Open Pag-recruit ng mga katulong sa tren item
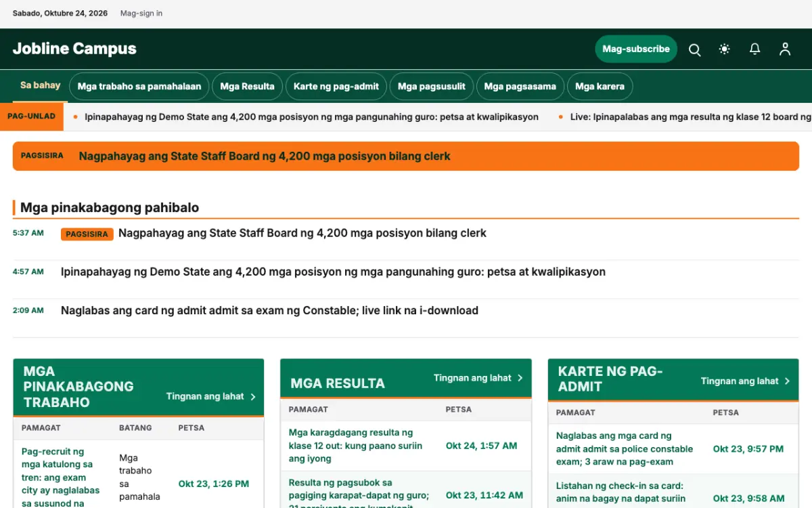The image size is (812, 508). (61, 477)
